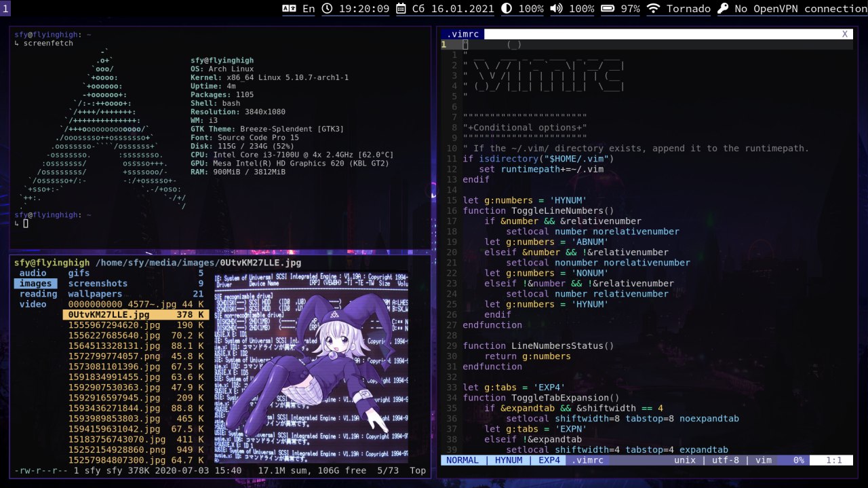868x488 pixels.
Task: Click the NORMAL mode indicator in vim statusline
Action: [462, 460]
